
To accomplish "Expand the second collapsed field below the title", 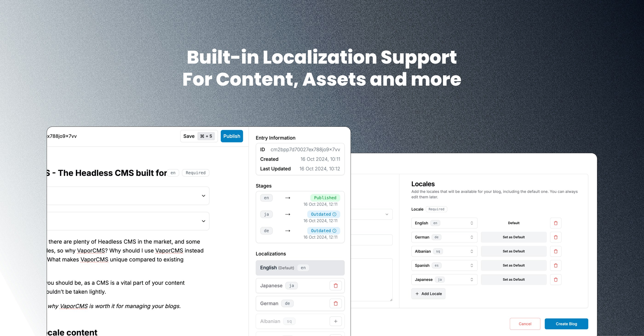I will click(x=128, y=221).
